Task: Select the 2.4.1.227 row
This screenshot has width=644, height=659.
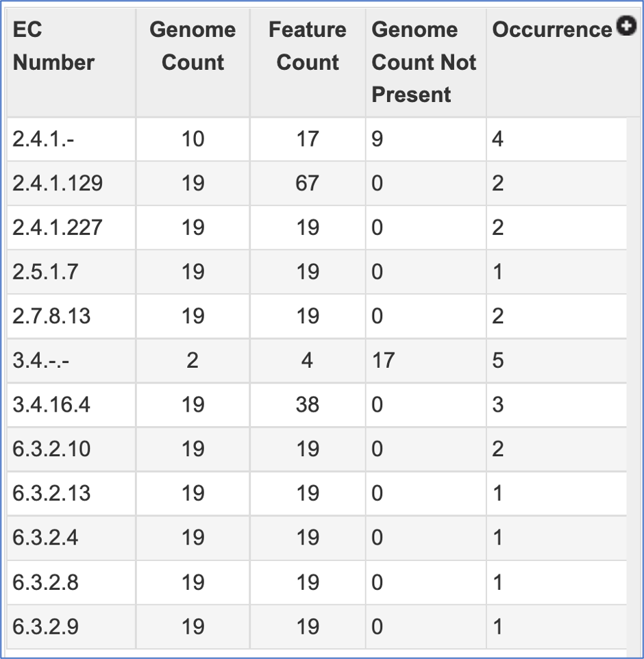Action: point(317,227)
